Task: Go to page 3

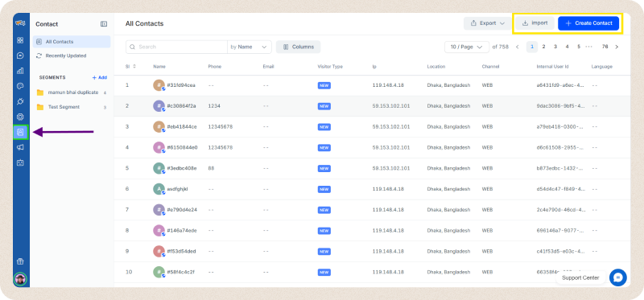Action: click(x=555, y=47)
